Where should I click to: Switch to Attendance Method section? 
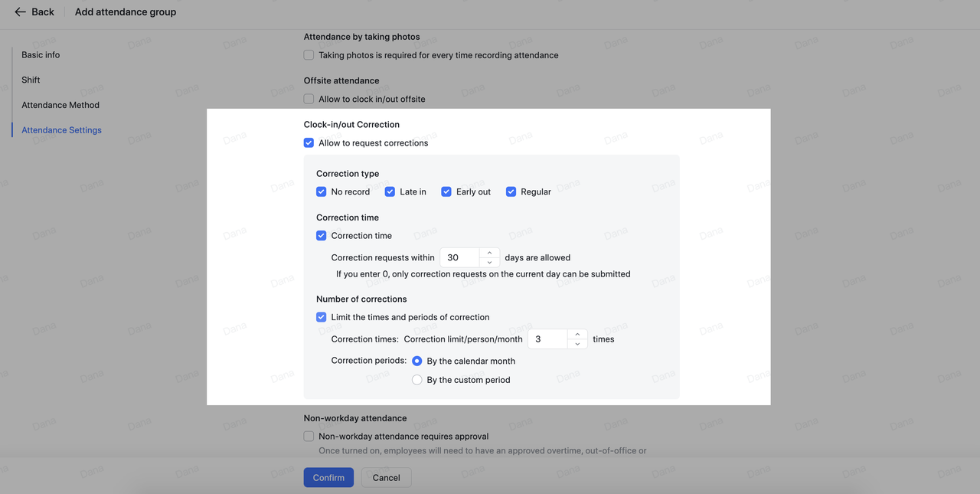60,105
